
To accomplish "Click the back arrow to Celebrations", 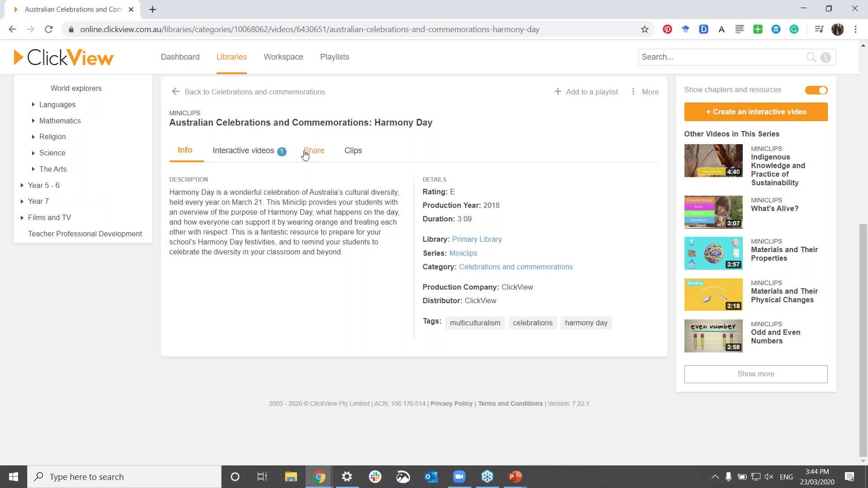I will (175, 92).
